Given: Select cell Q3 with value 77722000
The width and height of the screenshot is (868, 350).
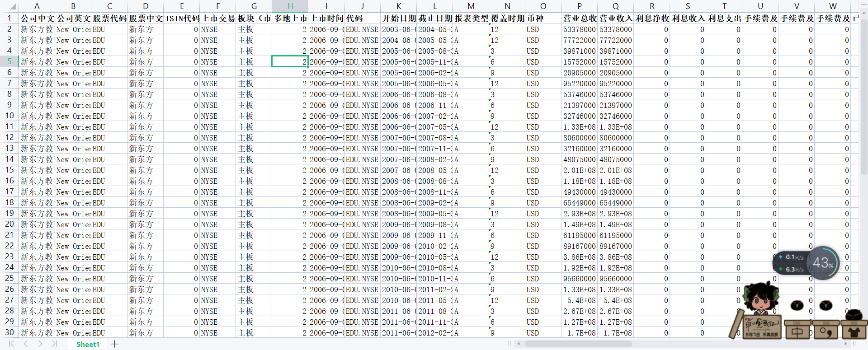Looking at the screenshot, I should click(x=616, y=40).
